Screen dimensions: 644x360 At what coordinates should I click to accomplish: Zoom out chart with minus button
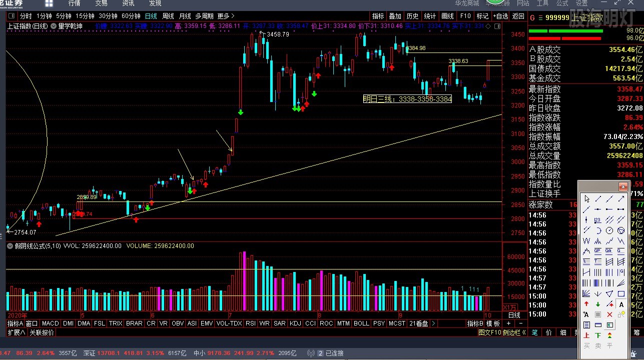pyautogui.click(x=521, y=323)
